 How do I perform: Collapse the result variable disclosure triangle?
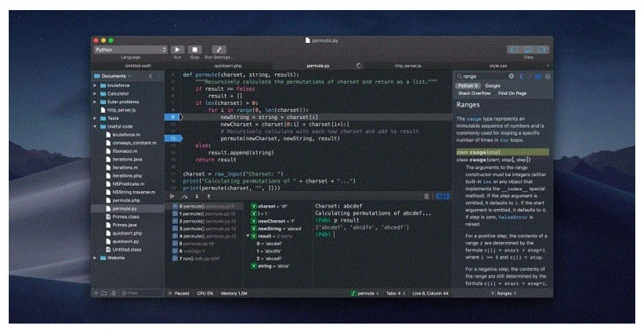(248, 236)
